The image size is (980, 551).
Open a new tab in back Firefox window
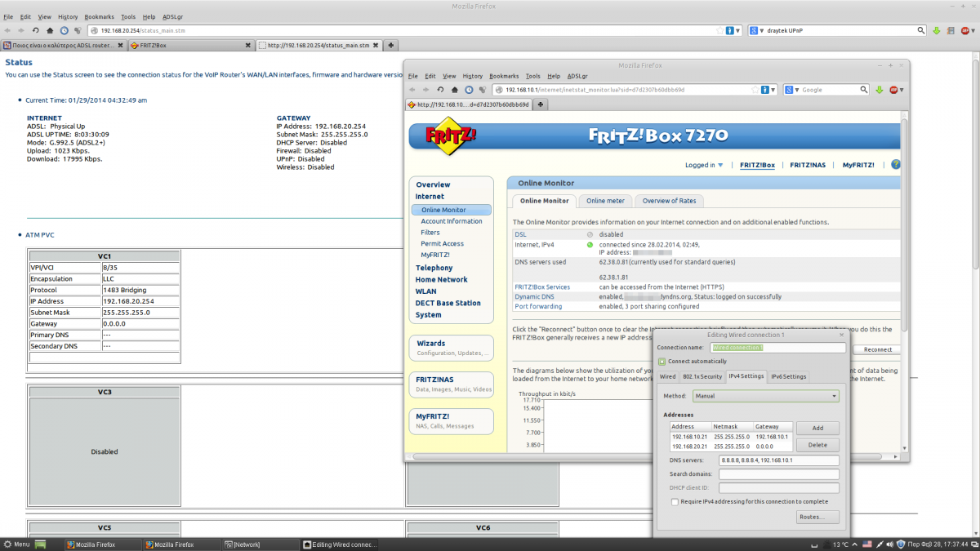coord(391,45)
